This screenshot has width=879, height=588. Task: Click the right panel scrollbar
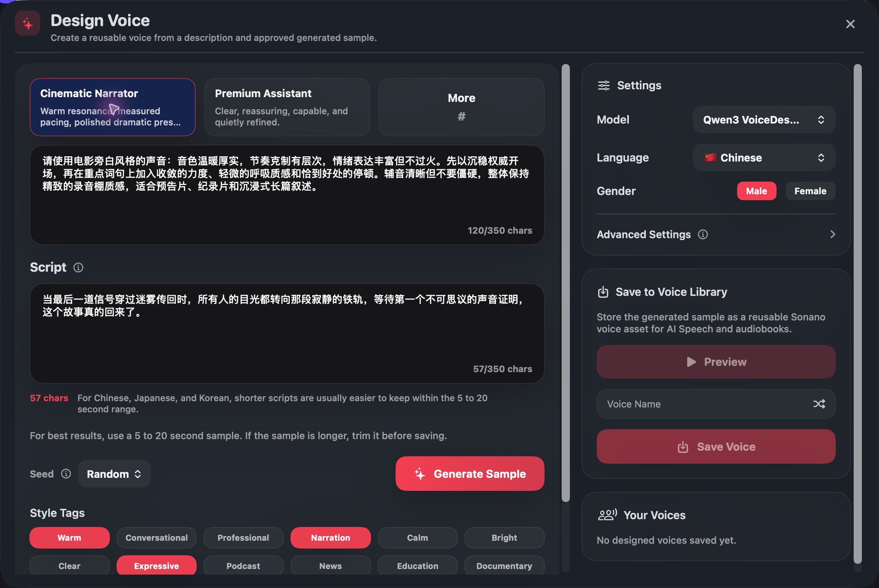(857, 313)
